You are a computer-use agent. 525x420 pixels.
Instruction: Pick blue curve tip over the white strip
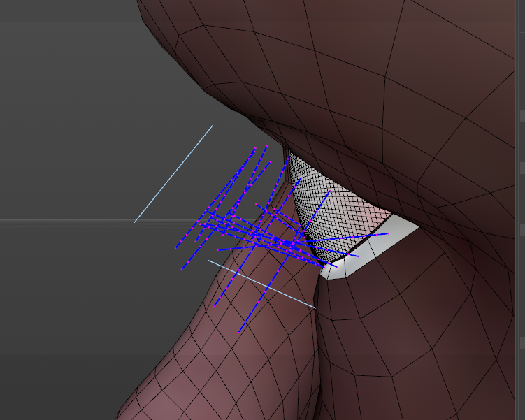click(387, 234)
